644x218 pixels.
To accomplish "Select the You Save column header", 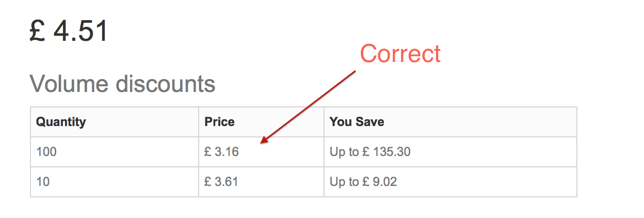I will click(x=357, y=122).
